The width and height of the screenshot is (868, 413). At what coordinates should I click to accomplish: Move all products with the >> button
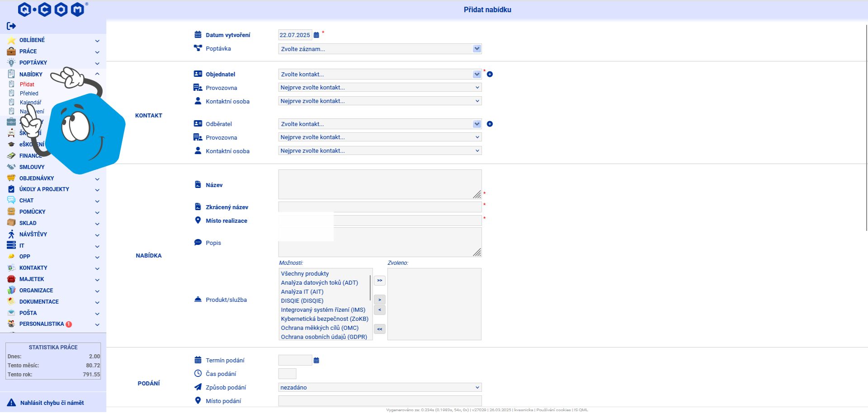(x=380, y=281)
